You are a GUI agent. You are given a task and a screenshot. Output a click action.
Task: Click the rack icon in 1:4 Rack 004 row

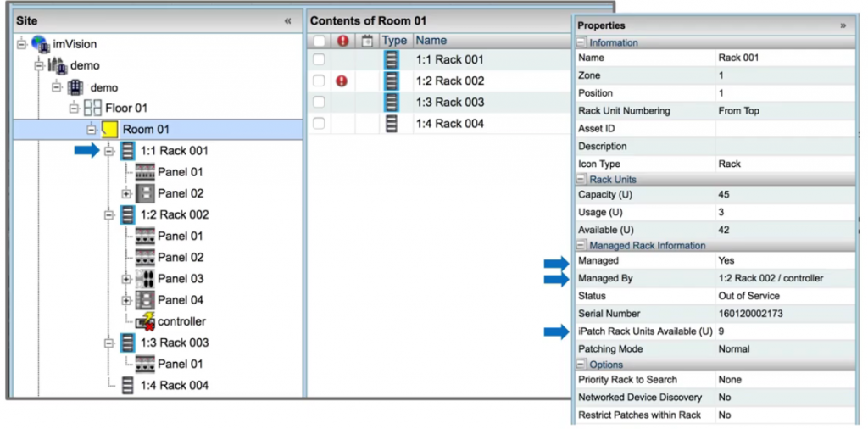pyautogui.click(x=392, y=124)
